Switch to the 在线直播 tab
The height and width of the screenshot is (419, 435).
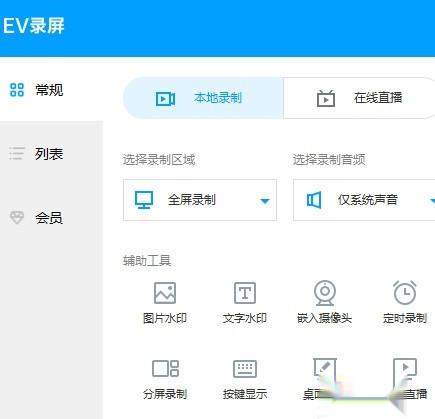[359, 98]
